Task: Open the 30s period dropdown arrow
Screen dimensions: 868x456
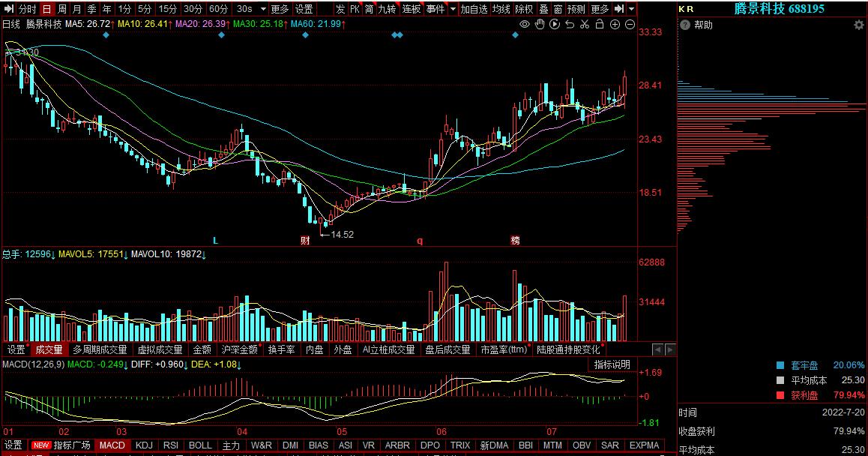Action: (x=263, y=10)
